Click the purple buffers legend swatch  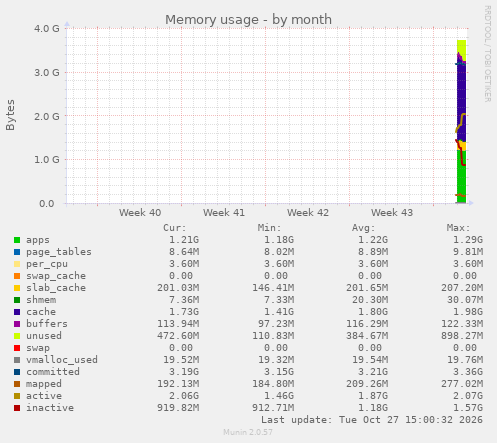click(17, 324)
